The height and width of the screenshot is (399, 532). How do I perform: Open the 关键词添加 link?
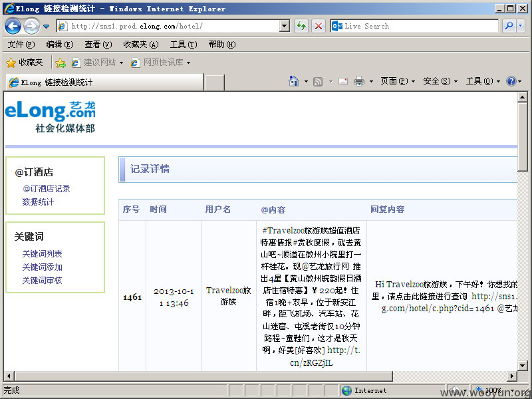tap(42, 267)
